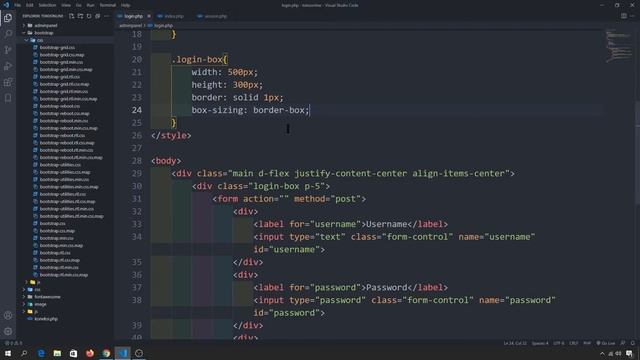
Task: Open the Edit menu
Action: tap(29, 5)
